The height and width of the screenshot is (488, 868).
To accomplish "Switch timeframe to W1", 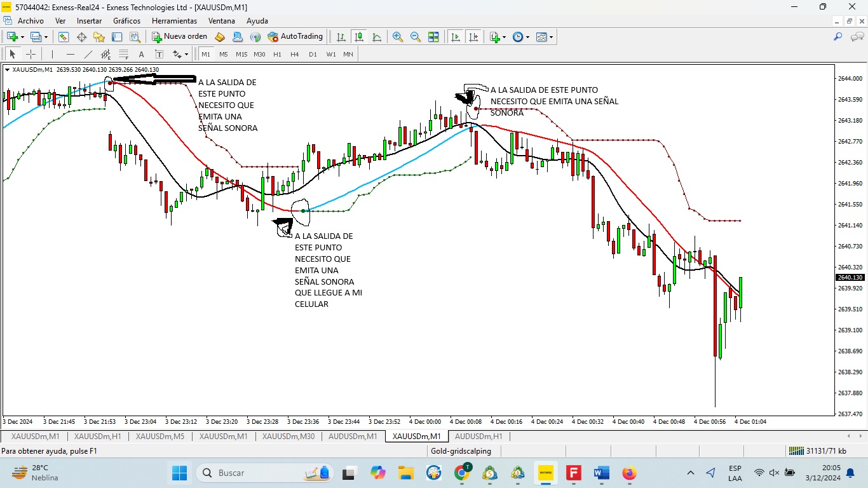I will tap(331, 54).
